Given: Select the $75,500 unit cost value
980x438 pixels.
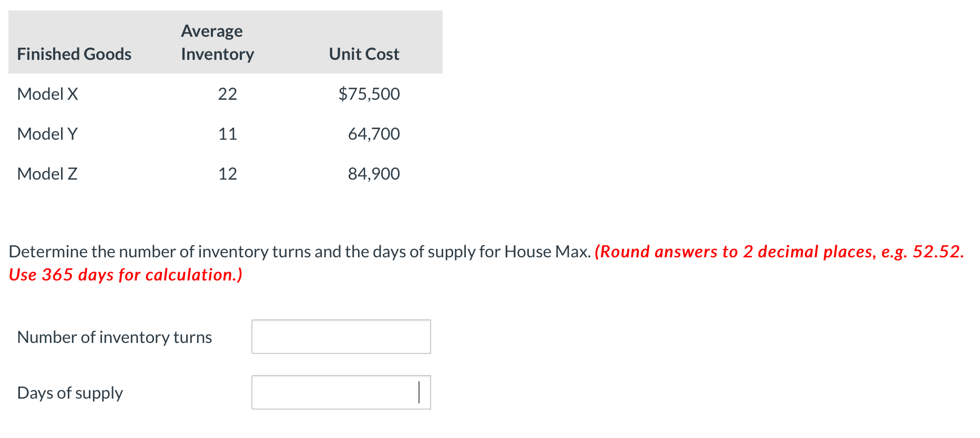Looking at the screenshot, I should [369, 94].
